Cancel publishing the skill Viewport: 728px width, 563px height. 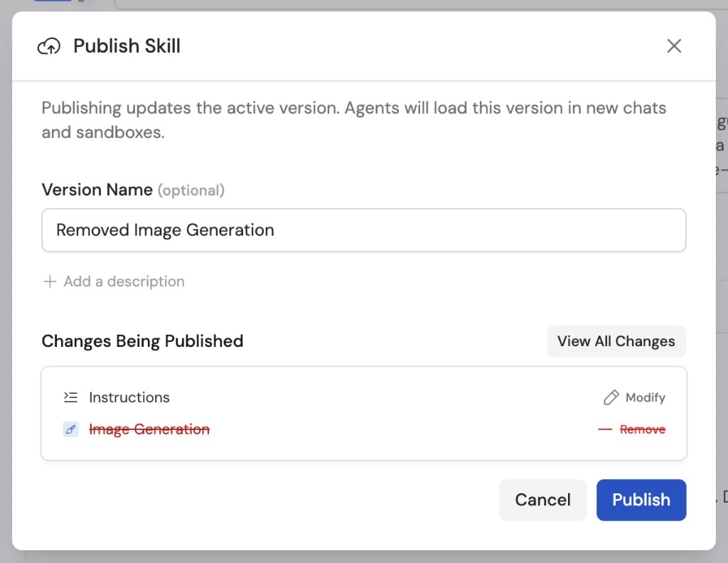pyautogui.click(x=542, y=500)
